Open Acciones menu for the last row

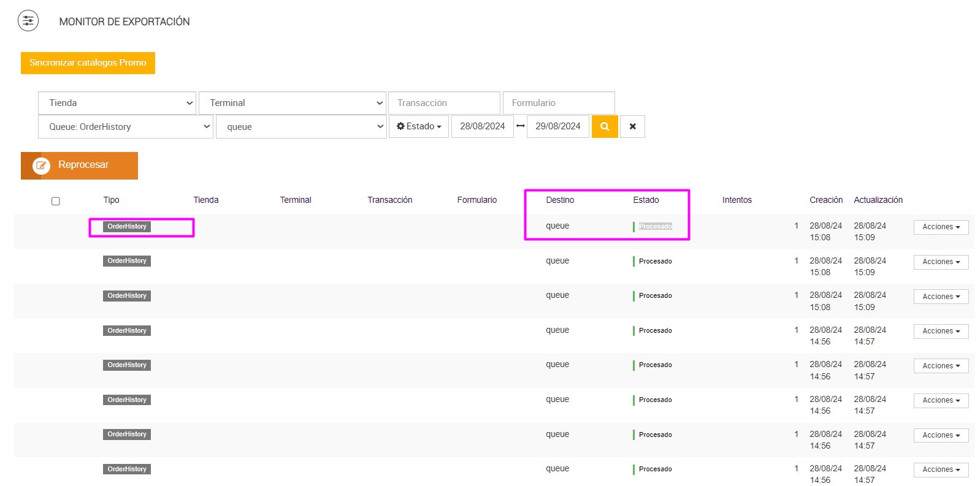[941, 470]
